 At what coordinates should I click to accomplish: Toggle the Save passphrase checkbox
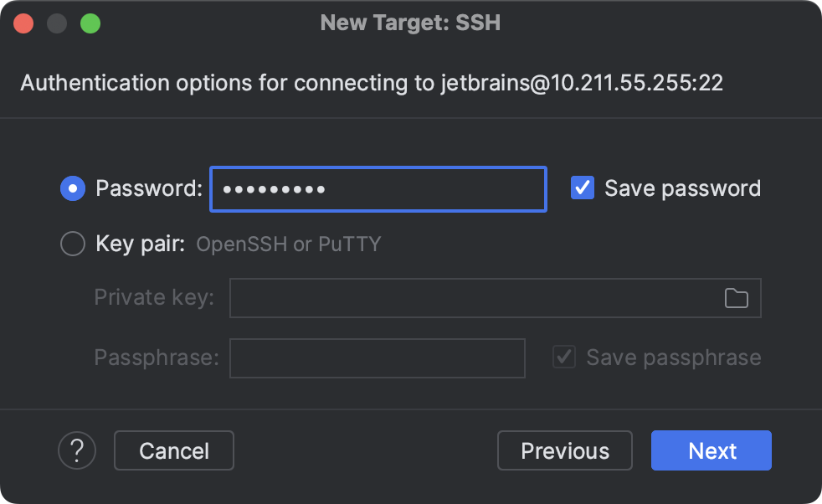[563, 357]
